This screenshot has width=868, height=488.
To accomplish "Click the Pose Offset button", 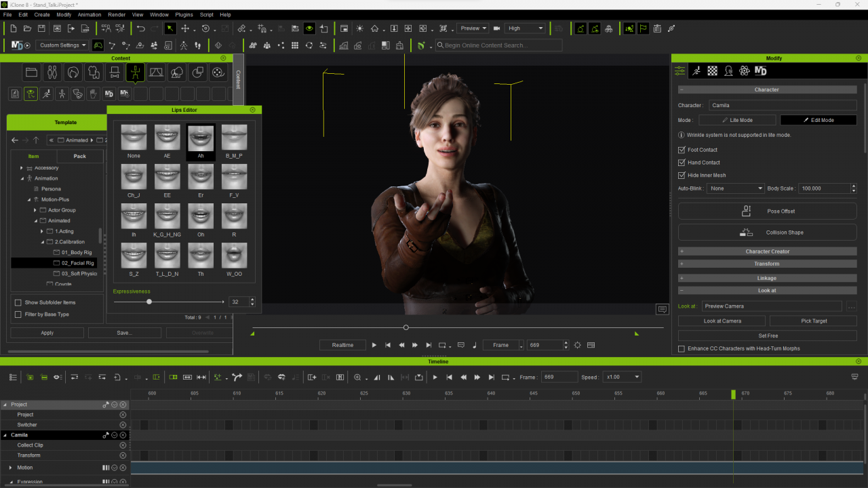I will 767,211.
